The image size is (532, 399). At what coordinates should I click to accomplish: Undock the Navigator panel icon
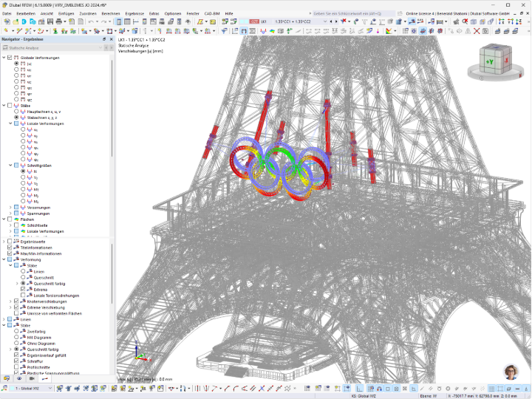104,39
